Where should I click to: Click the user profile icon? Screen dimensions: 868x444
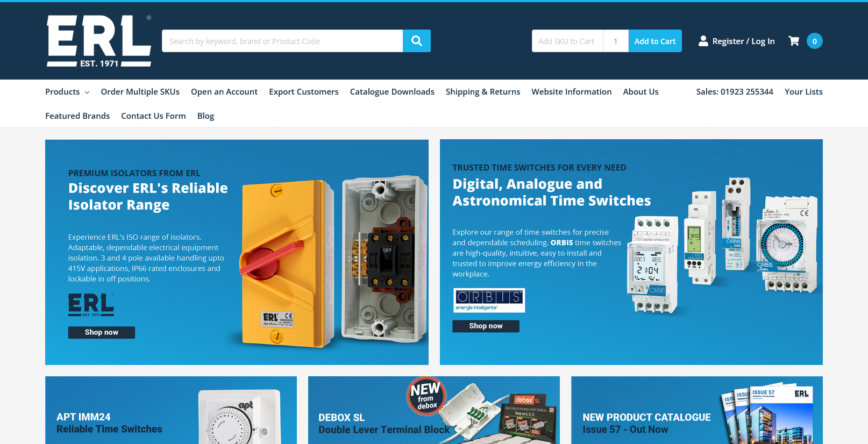tap(703, 41)
